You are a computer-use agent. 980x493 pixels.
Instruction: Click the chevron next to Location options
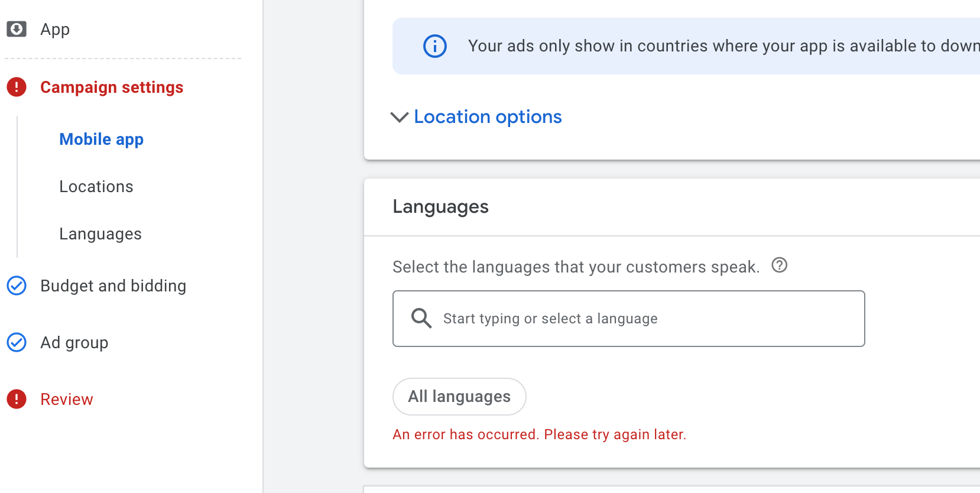[x=400, y=117]
